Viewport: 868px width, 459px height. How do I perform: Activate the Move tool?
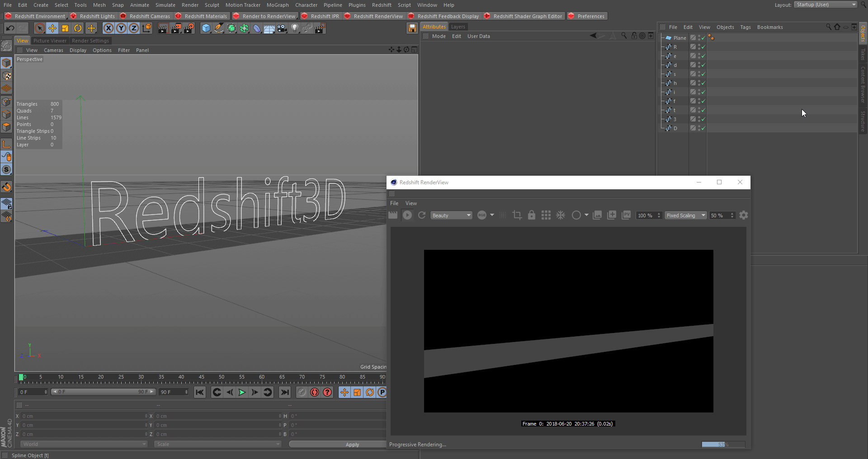(52, 28)
